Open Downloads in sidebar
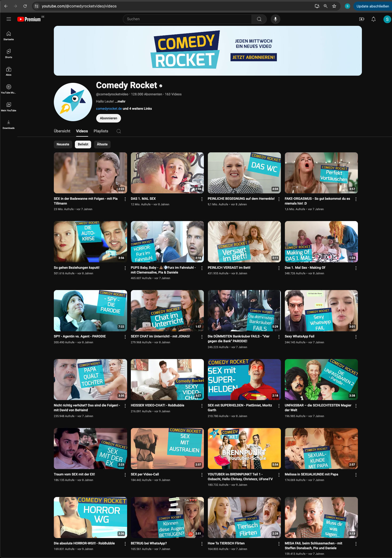 pyautogui.click(x=9, y=124)
